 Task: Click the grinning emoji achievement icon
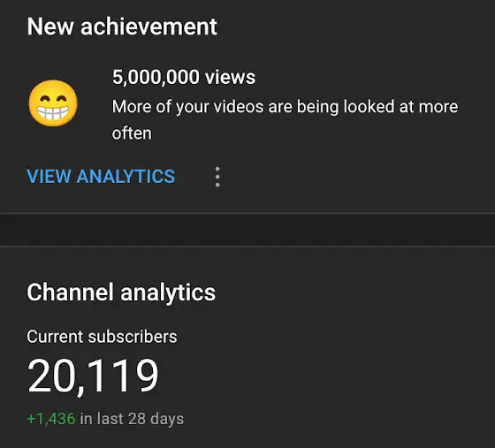(53, 103)
